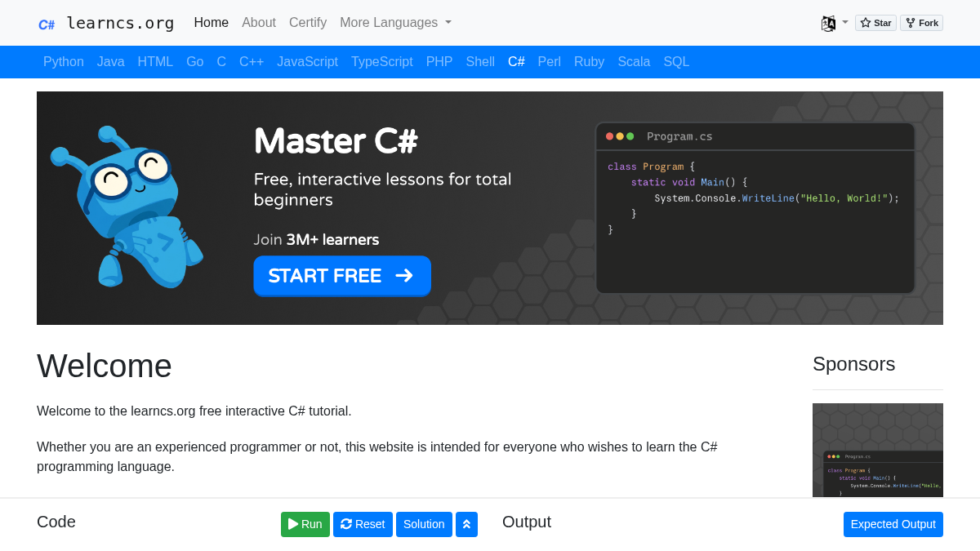980x551 pixels.
Task: Open the learncs.org home title link
Action: [x=120, y=23]
